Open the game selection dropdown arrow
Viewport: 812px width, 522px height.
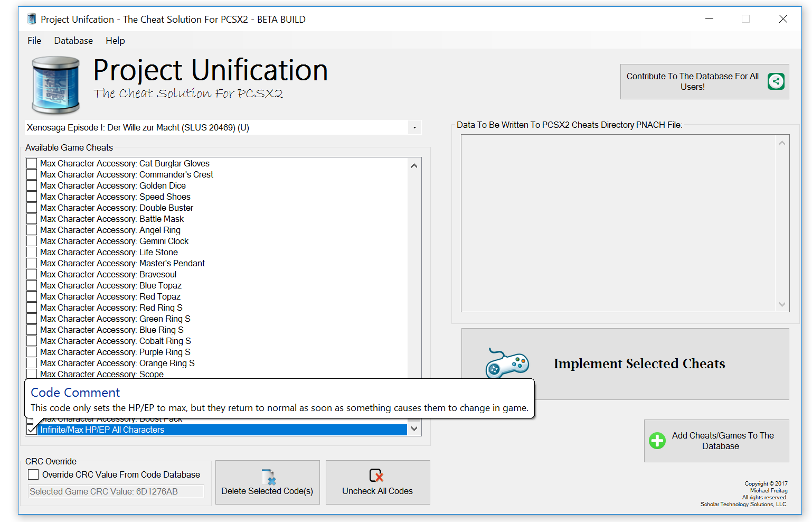pos(414,127)
